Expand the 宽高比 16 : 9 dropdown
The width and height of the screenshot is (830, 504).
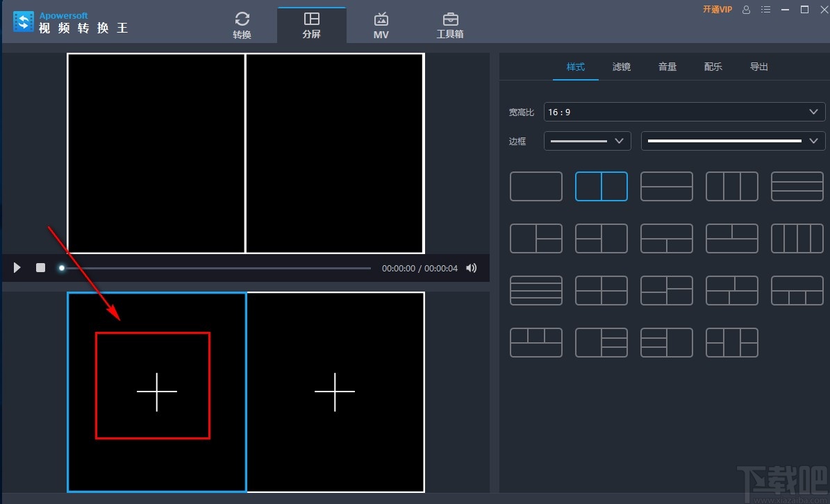pyautogui.click(x=684, y=112)
